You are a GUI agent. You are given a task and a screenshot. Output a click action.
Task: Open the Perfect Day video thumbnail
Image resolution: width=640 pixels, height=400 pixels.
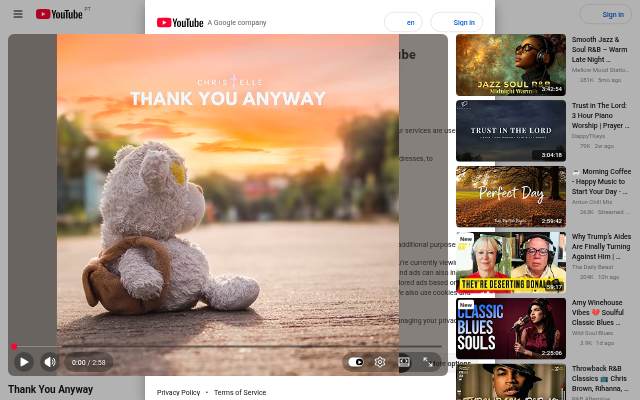click(511, 197)
